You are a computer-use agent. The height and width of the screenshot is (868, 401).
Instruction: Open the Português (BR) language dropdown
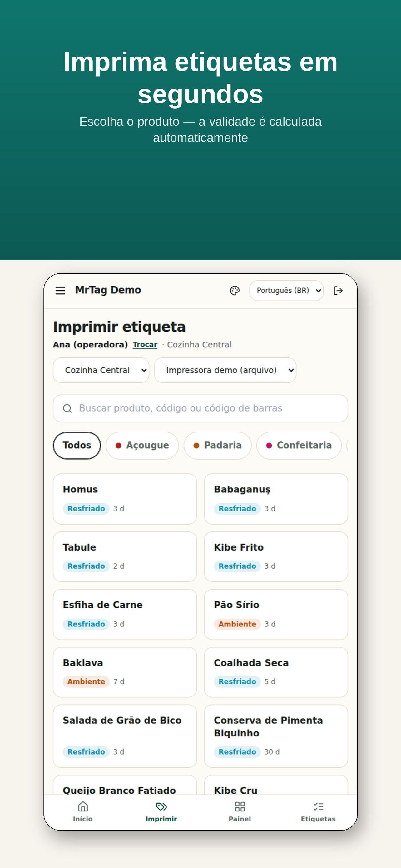(x=286, y=291)
